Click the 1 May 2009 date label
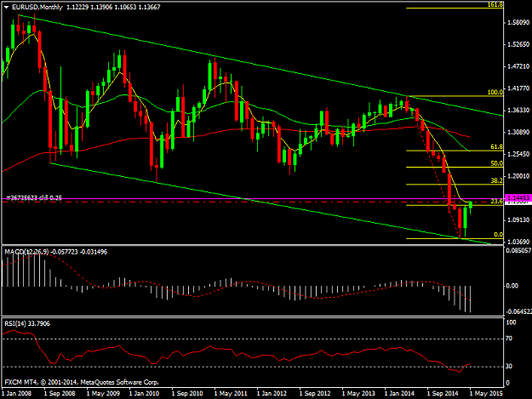The image size is (532, 399). point(103,394)
